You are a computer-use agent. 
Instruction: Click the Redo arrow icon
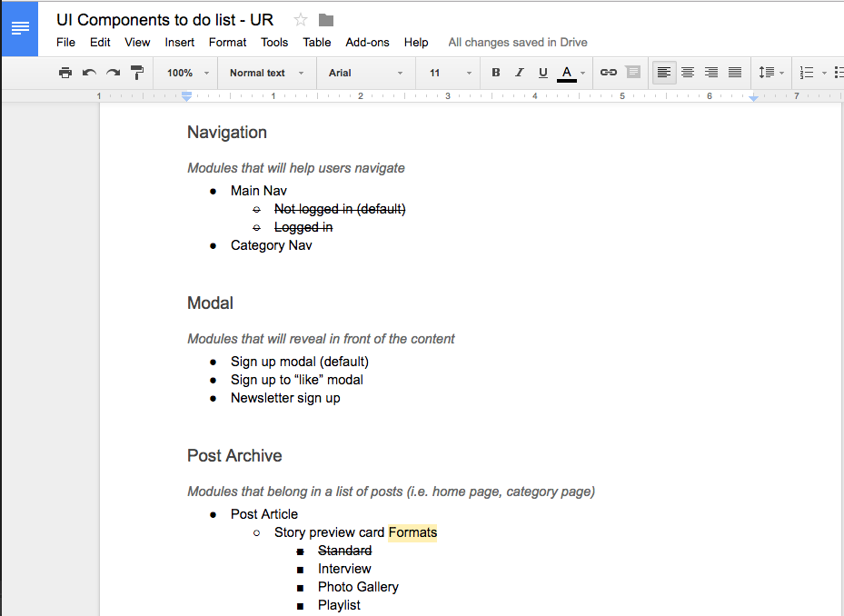click(x=113, y=73)
